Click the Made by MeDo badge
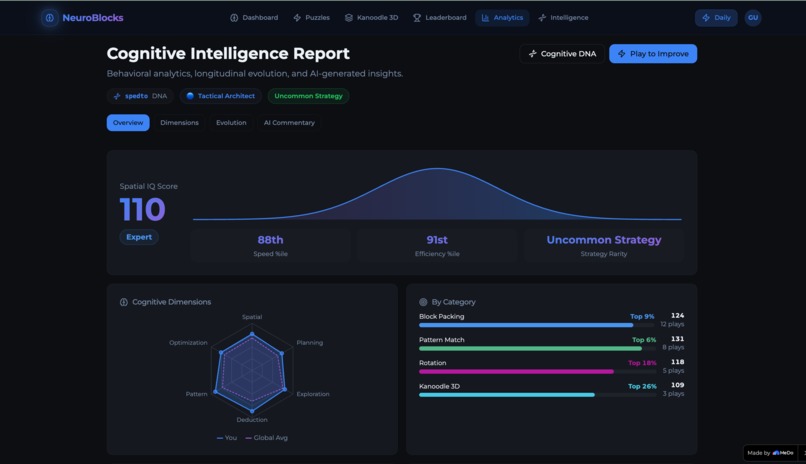The image size is (806, 464). [770, 453]
